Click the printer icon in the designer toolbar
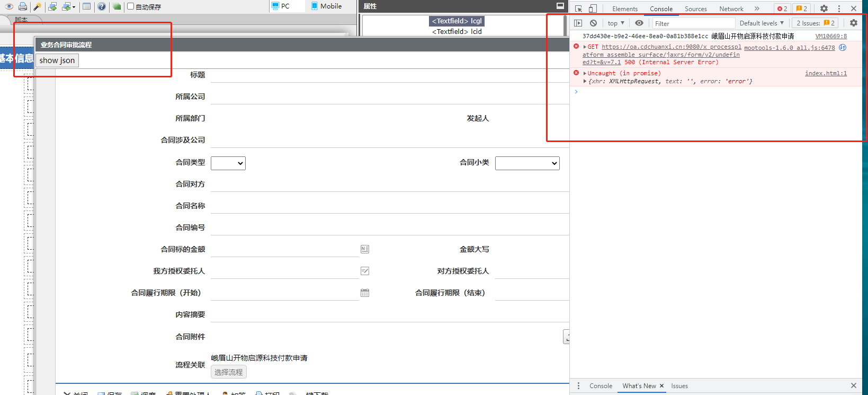Image resolution: width=868 pixels, height=395 pixels. [23, 6]
